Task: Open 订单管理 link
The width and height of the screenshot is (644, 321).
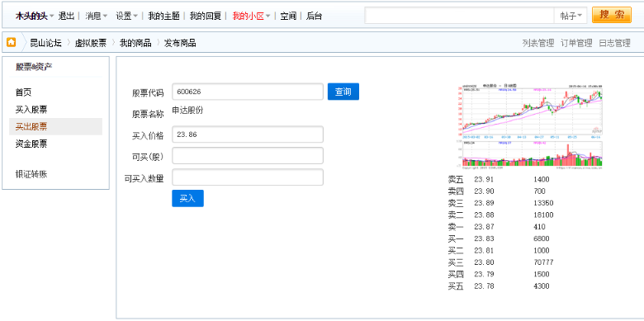Action: [x=576, y=43]
